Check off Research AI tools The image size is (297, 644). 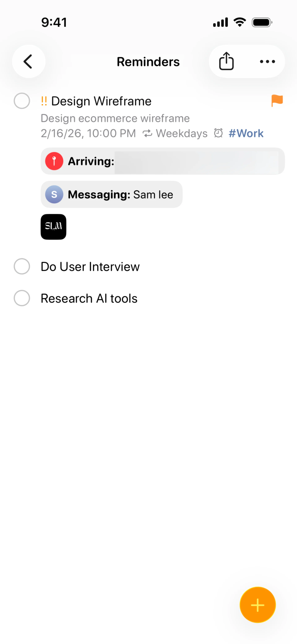(22, 298)
